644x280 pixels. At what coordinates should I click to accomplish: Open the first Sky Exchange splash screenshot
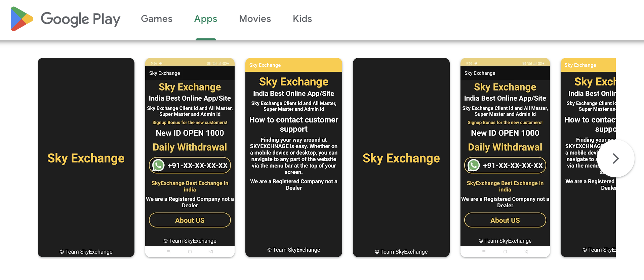pos(86,157)
